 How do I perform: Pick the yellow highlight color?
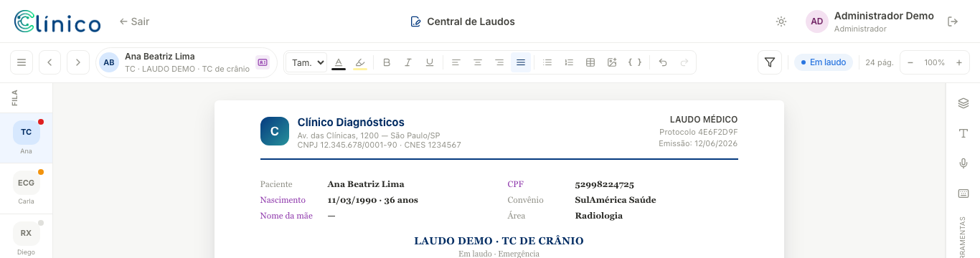[360, 62]
